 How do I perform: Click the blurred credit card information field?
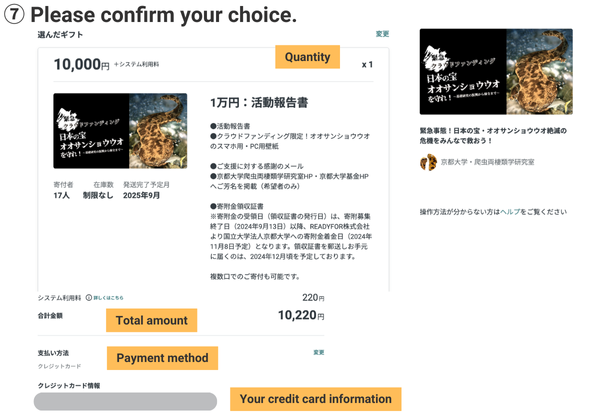click(x=125, y=401)
